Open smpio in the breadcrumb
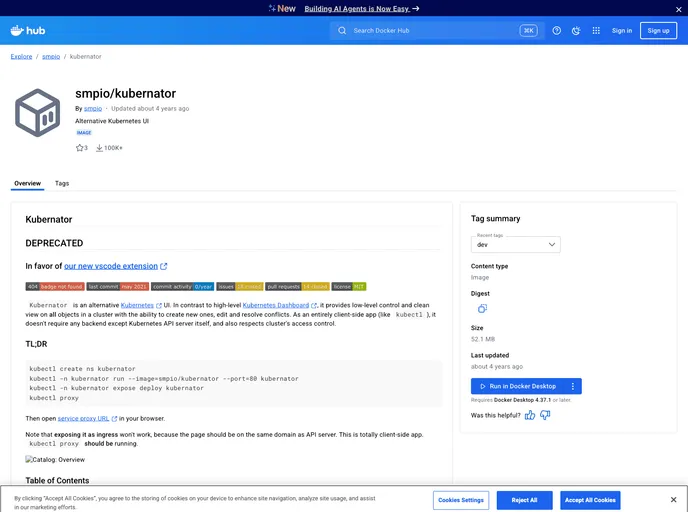Viewport: 688px width, 512px height. pos(51,57)
